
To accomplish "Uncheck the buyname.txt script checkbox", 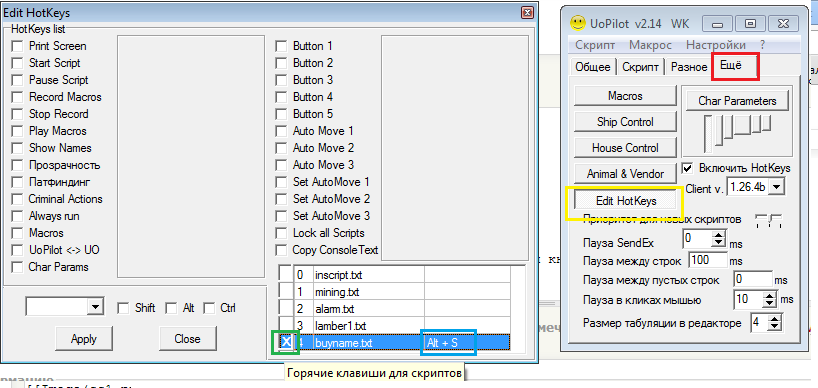I will pos(286,342).
